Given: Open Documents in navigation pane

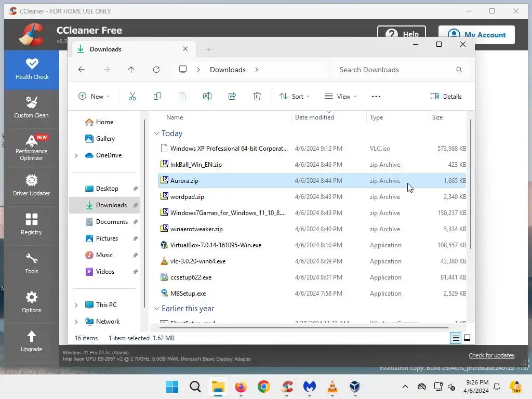Looking at the screenshot, I should pos(112,222).
